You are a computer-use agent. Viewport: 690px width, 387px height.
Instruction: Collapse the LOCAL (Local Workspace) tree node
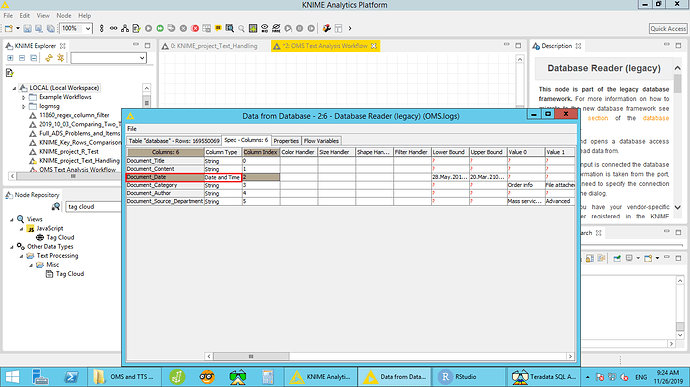[x=15, y=88]
